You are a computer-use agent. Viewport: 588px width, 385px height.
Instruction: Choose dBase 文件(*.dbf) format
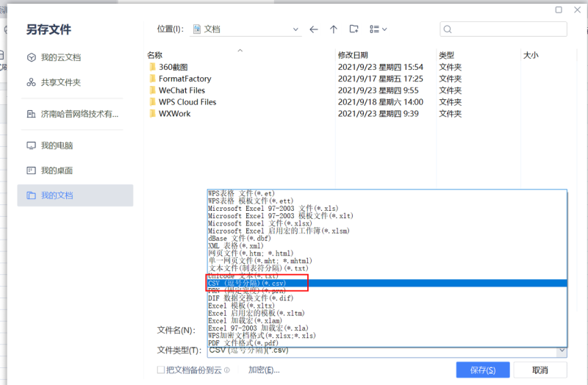coord(387,239)
